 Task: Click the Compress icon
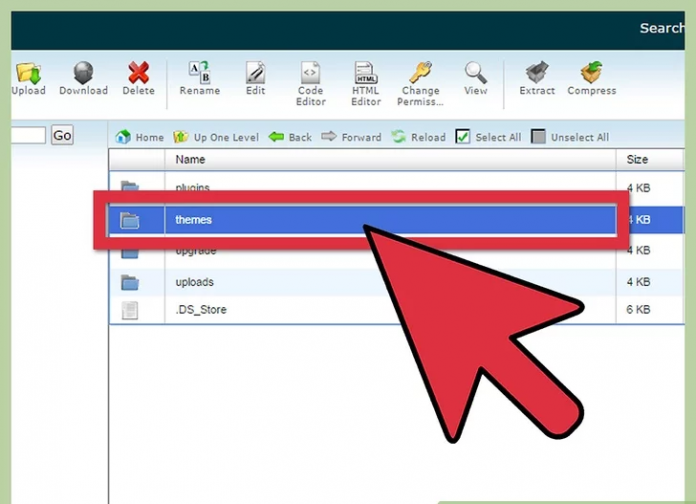[591, 74]
